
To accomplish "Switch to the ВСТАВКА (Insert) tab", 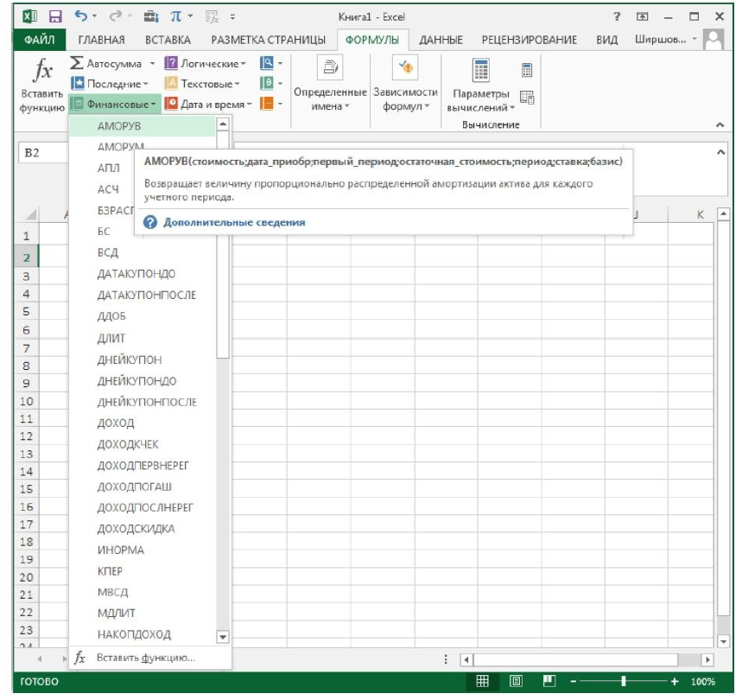I will [x=168, y=40].
